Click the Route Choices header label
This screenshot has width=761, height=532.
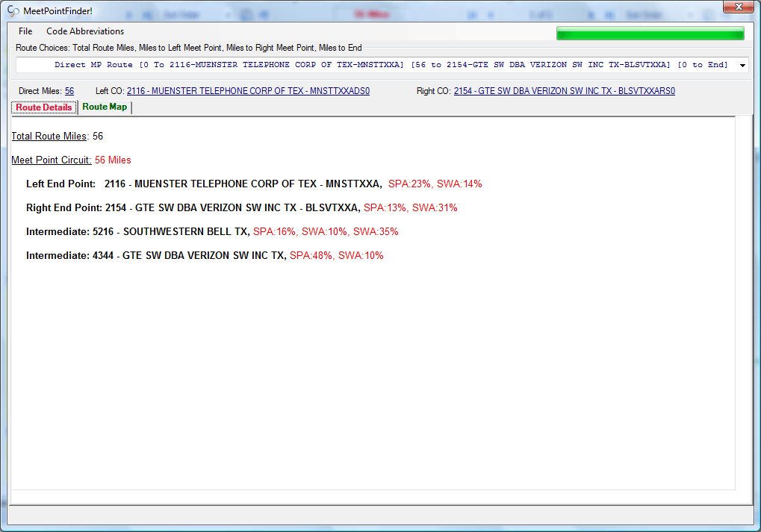[x=189, y=48]
